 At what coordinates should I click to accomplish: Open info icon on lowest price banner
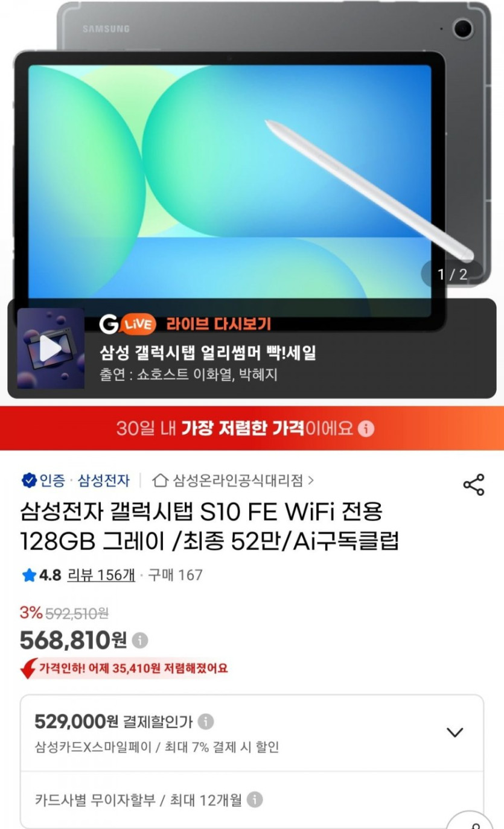(x=366, y=429)
